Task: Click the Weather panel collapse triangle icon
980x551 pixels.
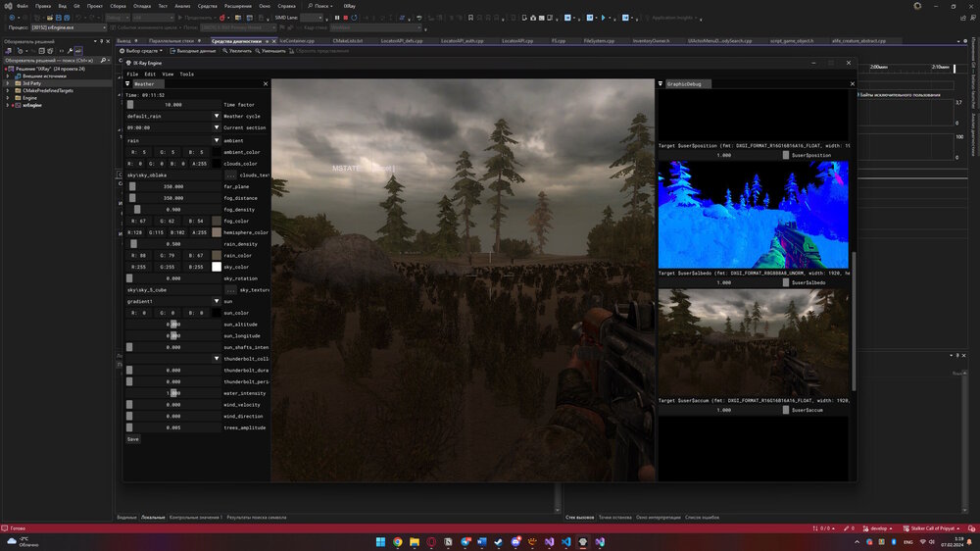Action: point(127,83)
